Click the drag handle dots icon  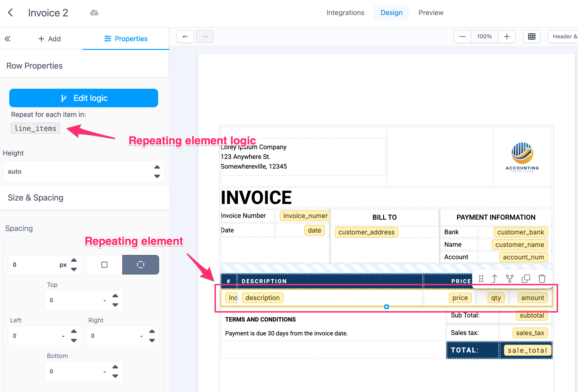[x=481, y=279]
